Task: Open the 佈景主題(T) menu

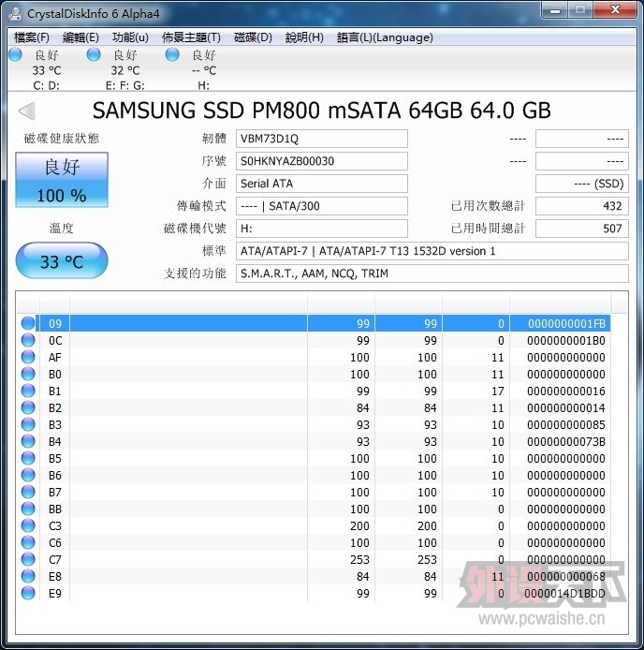Action: [191, 37]
